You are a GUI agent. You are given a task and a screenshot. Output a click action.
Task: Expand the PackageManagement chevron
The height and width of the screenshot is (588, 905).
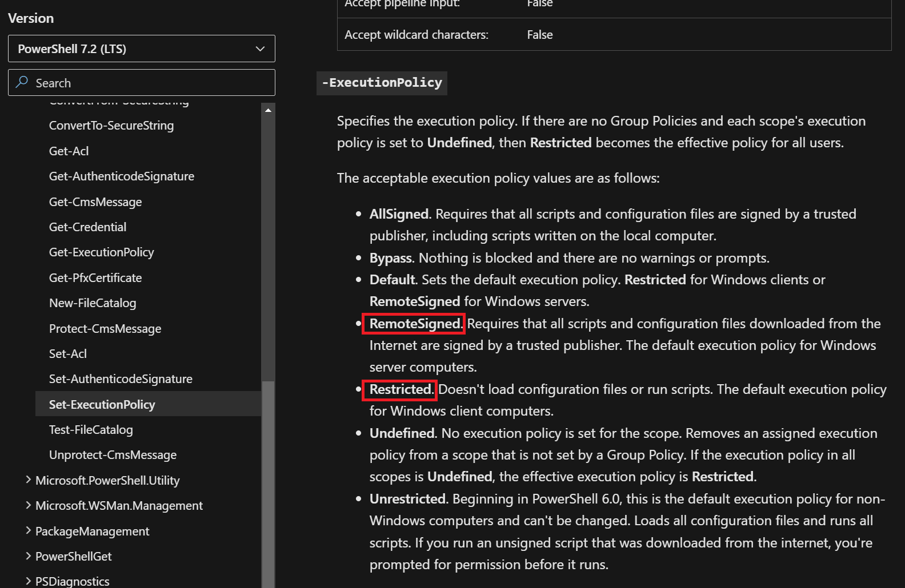coord(28,531)
